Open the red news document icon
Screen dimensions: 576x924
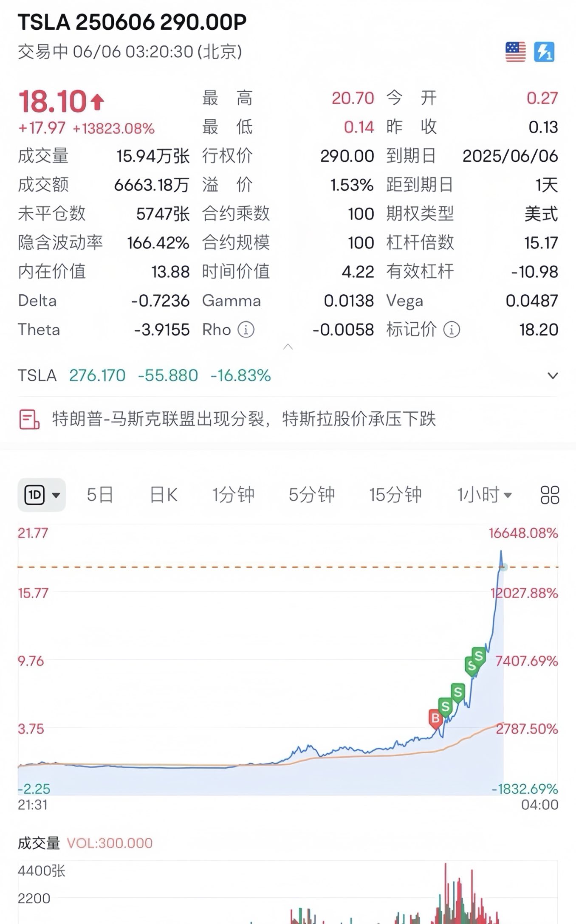(29, 420)
